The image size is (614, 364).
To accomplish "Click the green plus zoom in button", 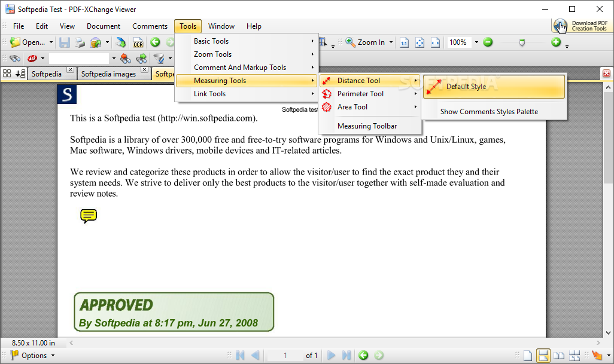I will tap(556, 42).
